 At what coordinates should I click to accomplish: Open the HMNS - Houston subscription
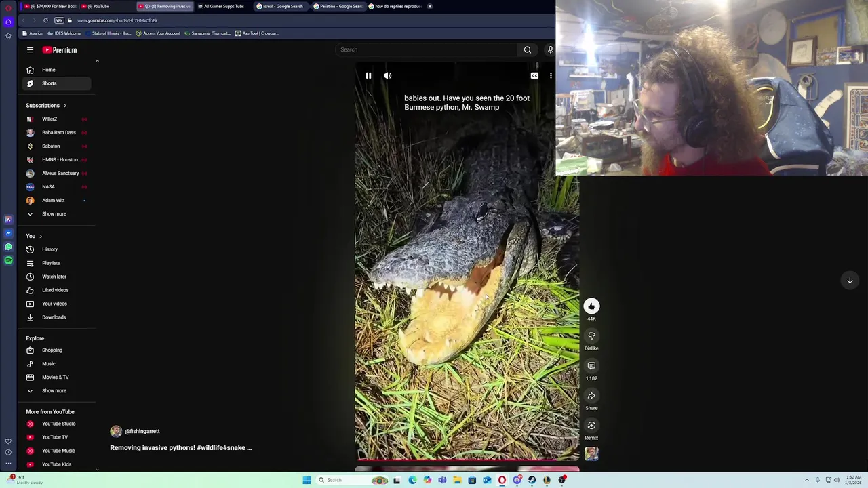tap(57, 160)
